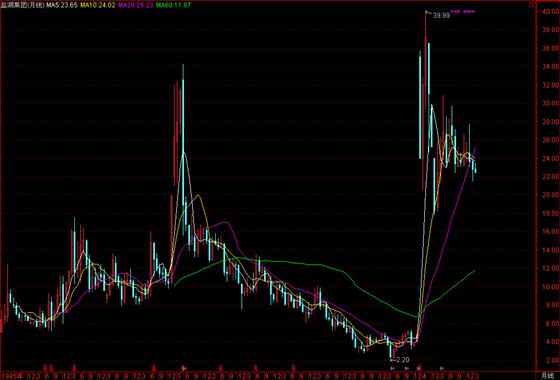Open the period selector at bottom-right corner

click(547, 376)
